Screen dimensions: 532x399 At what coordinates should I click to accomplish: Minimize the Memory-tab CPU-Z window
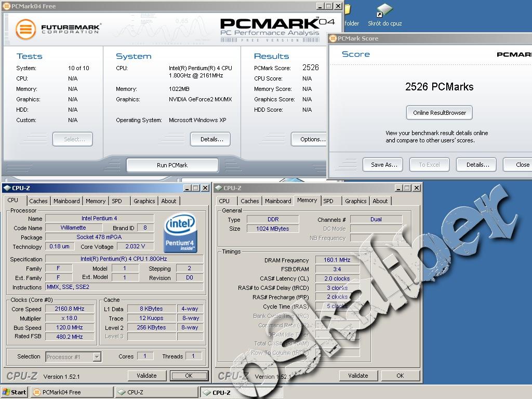point(398,188)
